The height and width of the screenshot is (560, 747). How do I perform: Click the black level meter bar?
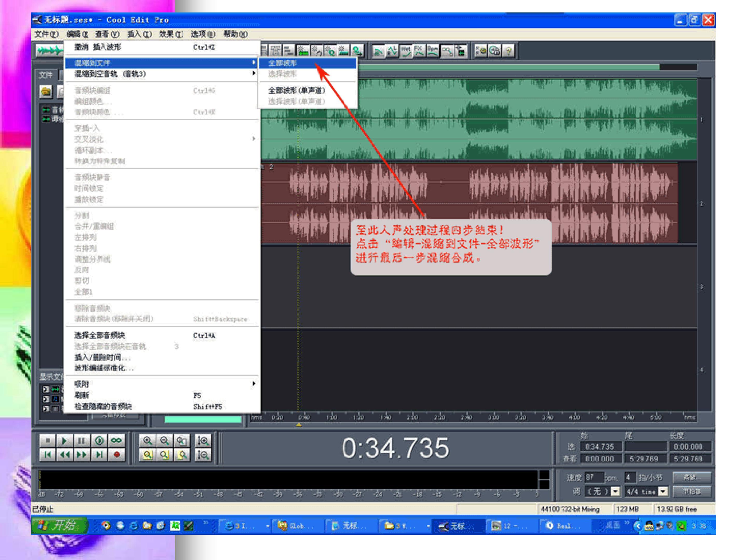(289, 480)
